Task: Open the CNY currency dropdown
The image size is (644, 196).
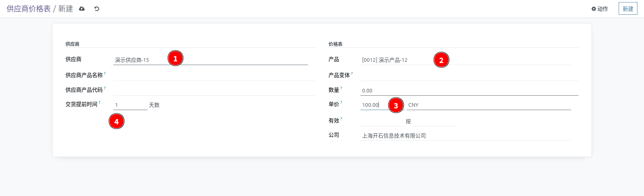Action: 489,105
